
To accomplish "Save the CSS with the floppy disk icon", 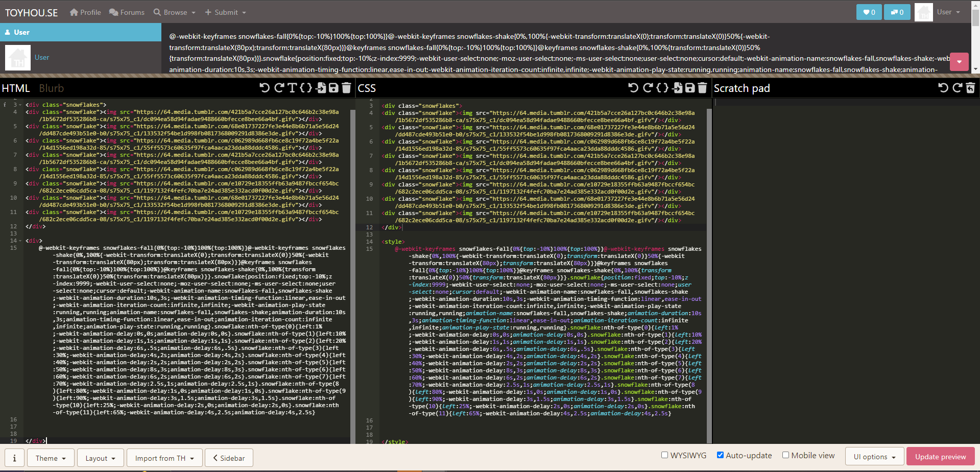I will tap(690, 88).
